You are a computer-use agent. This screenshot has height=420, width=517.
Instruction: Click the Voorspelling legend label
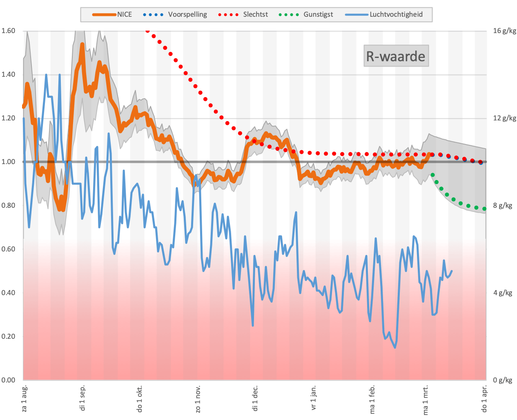pos(187,15)
